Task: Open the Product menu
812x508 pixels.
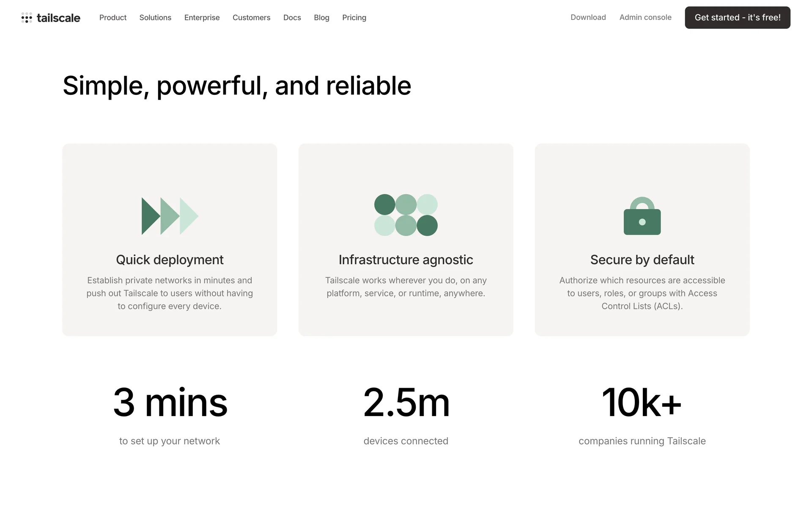Action: coord(113,18)
